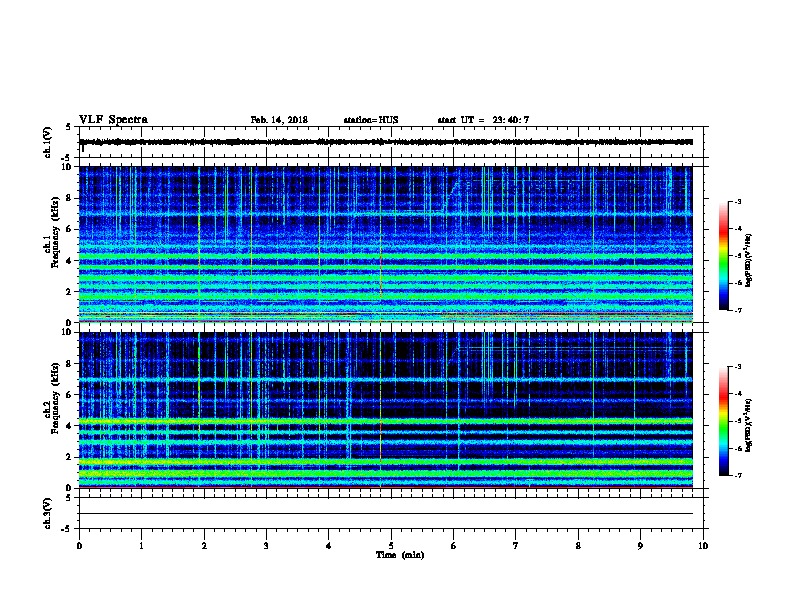This screenshot has height=612, width=792.
Task: Click time axis tick label "4"
Action: pos(329,546)
